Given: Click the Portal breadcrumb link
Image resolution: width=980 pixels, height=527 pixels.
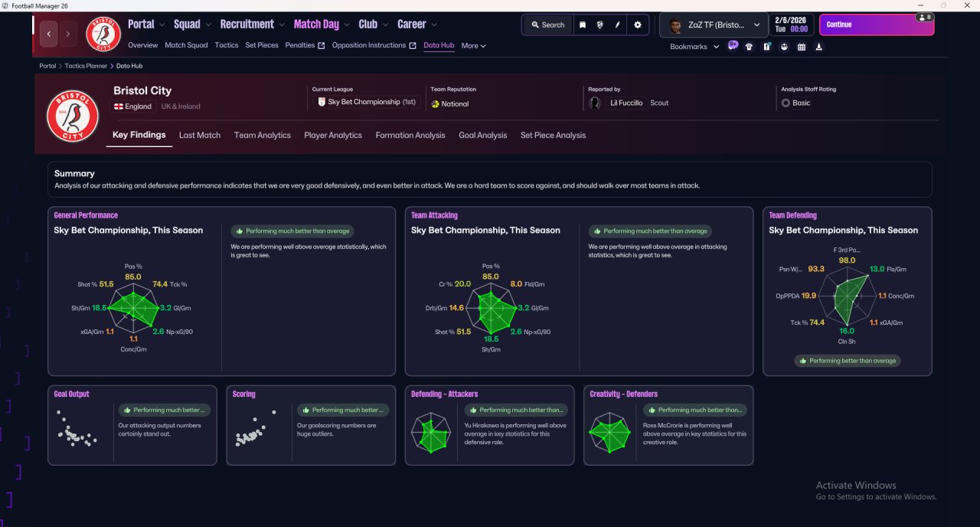Looking at the screenshot, I should point(47,66).
